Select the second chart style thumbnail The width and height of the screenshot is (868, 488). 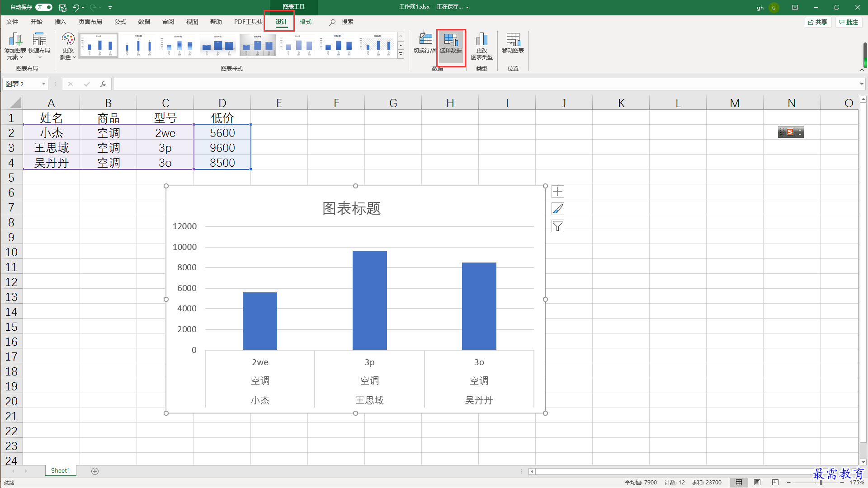coord(138,45)
